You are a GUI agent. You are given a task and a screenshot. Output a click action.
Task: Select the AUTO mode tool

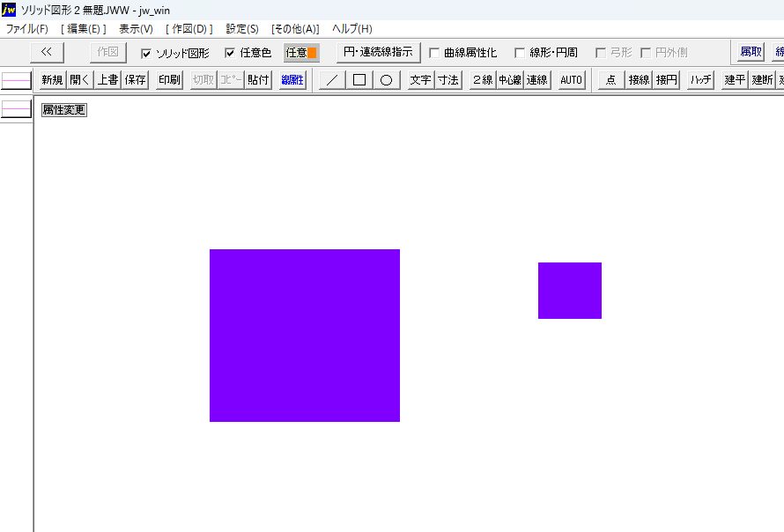(571, 80)
